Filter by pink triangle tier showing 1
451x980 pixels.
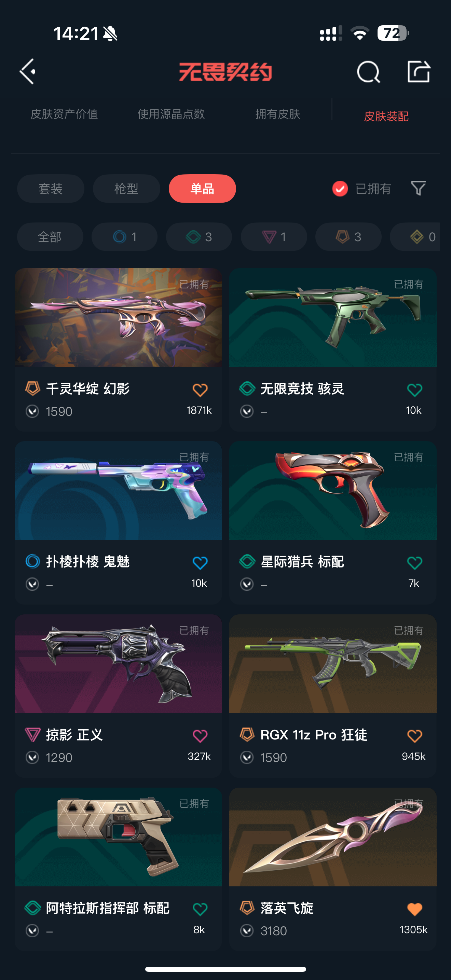[x=274, y=237]
